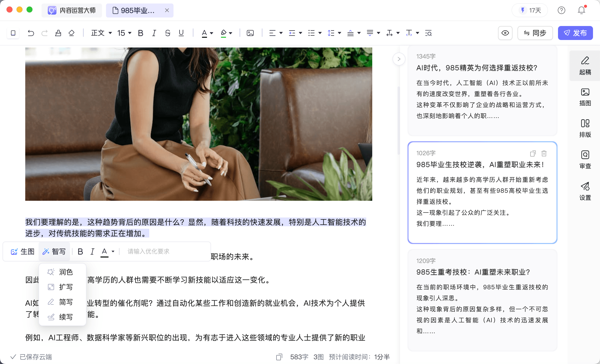This screenshot has width=600, height=364.
Task: Open highlight color picker dropdown
Action: click(x=230, y=33)
